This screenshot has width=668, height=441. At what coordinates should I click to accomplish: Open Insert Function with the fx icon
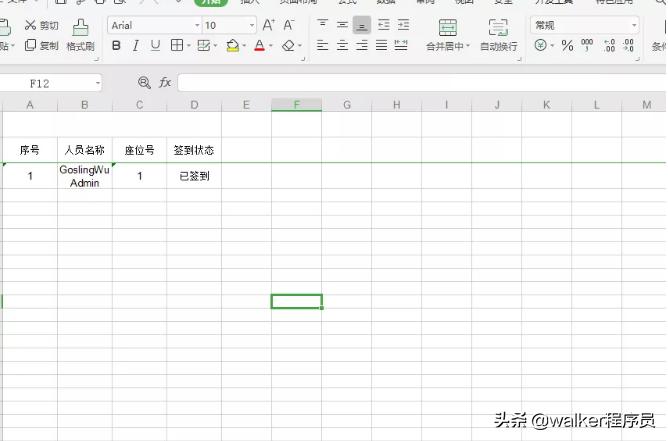pos(165,82)
